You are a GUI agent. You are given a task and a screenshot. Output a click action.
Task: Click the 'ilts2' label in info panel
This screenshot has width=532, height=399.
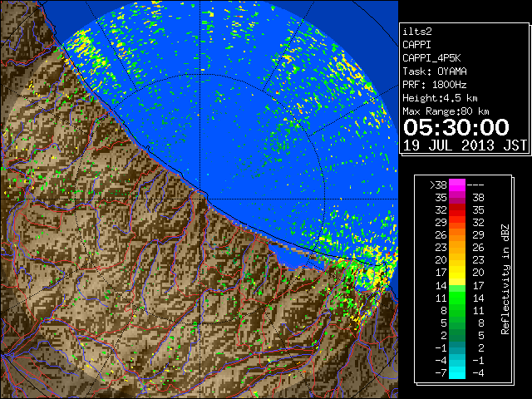pos(417,32)
